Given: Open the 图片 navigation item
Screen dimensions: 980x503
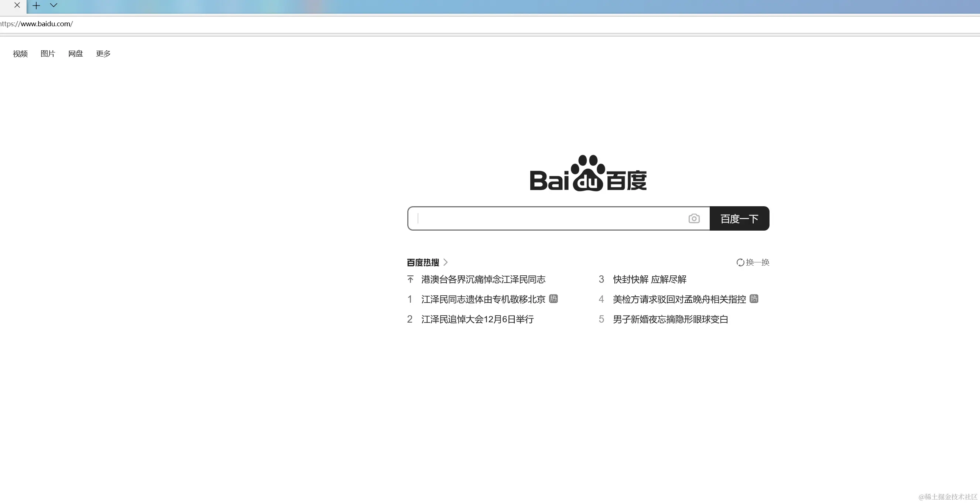Looking at the screenshot, I should point(48,54).
